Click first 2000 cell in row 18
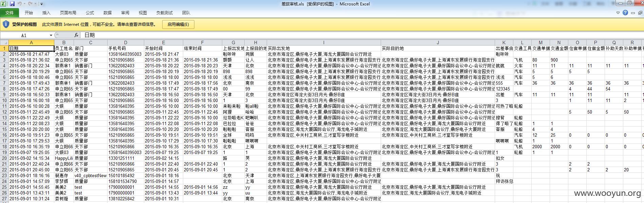 (541, 147)
